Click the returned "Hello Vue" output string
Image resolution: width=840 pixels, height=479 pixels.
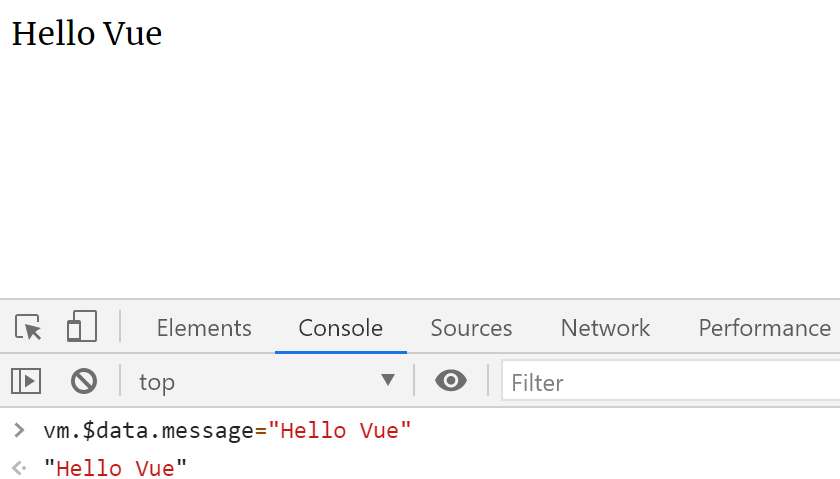115,468
